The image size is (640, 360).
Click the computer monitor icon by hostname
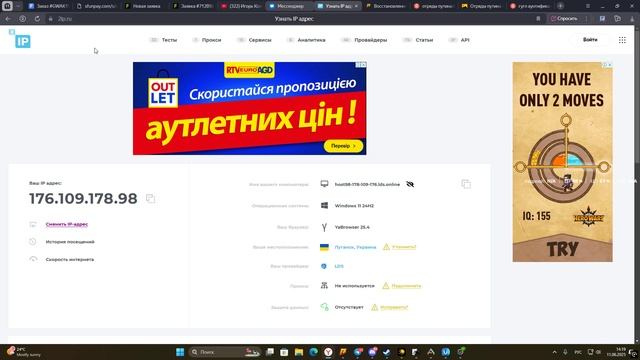324,184
